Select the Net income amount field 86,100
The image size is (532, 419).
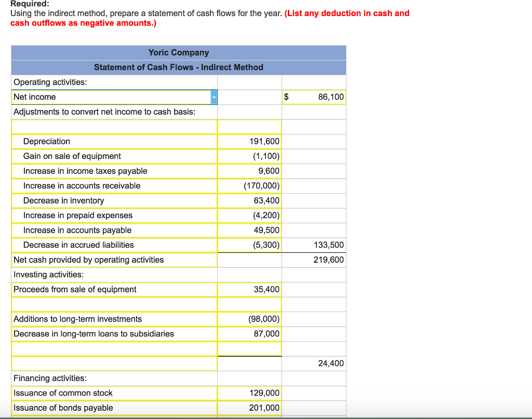(314, 97)
